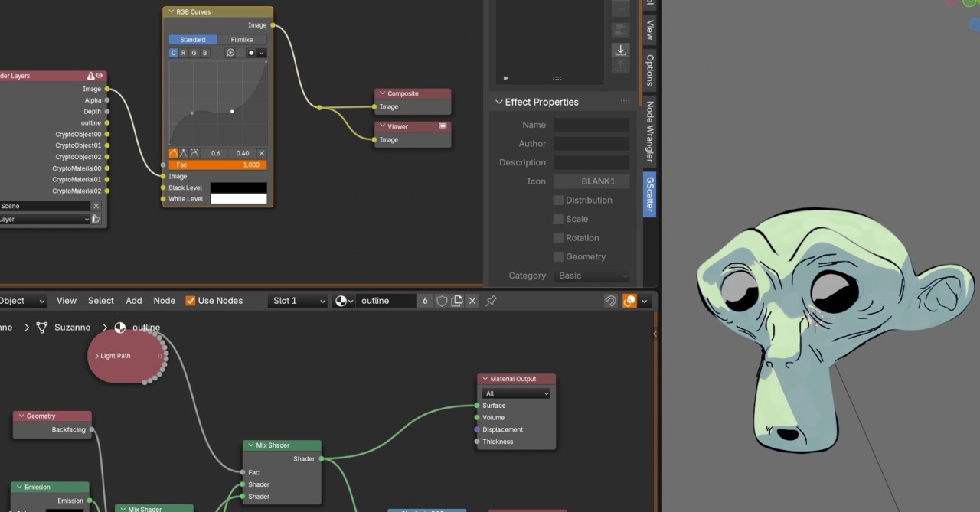Click the pin icon in shader editor header
The width and height of the screenshot is (980, 512).
[492, 301]
